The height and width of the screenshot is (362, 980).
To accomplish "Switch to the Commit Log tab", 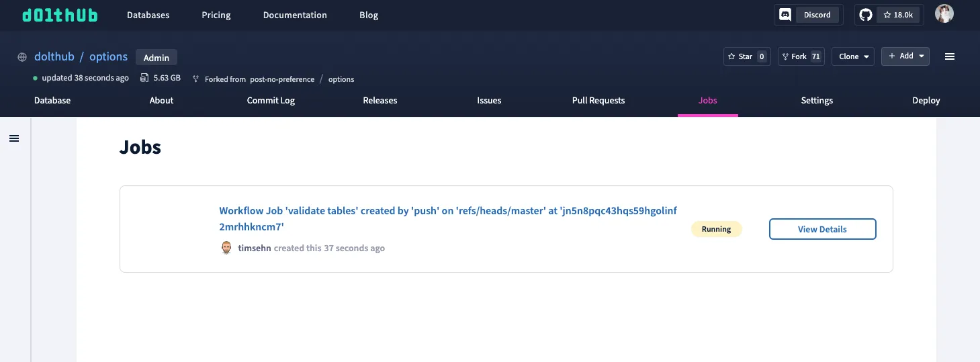I will pyautogui.click(x=271, y=100).
